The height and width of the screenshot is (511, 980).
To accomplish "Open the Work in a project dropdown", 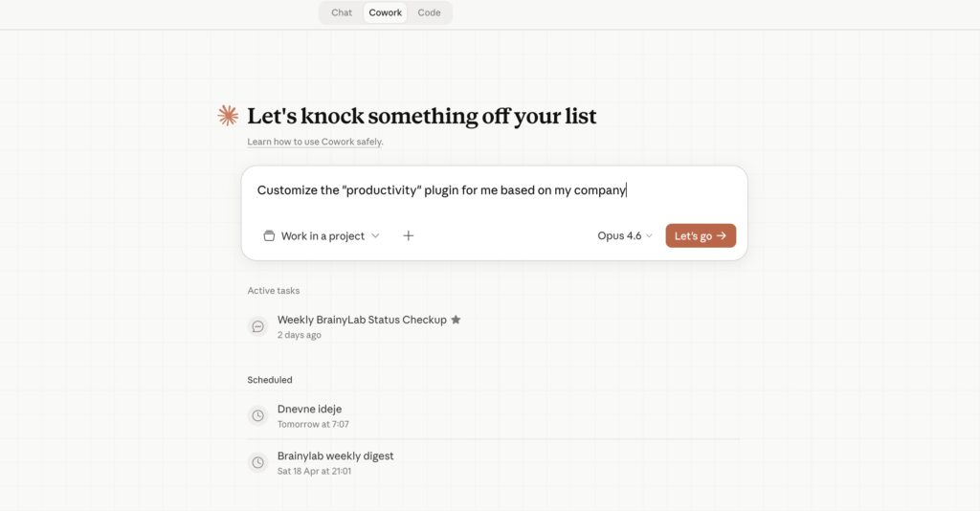I will (x=323, y=236).
